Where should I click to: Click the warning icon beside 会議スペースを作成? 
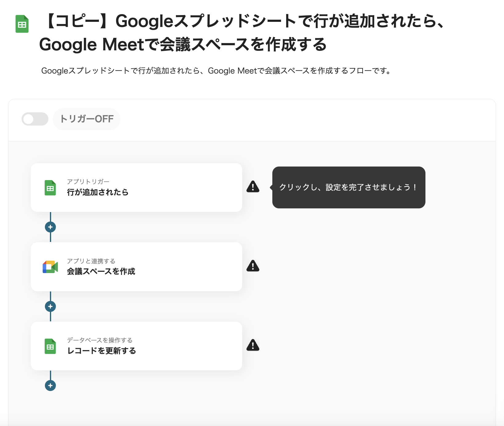pyautogui.click(x=253, y=266)
